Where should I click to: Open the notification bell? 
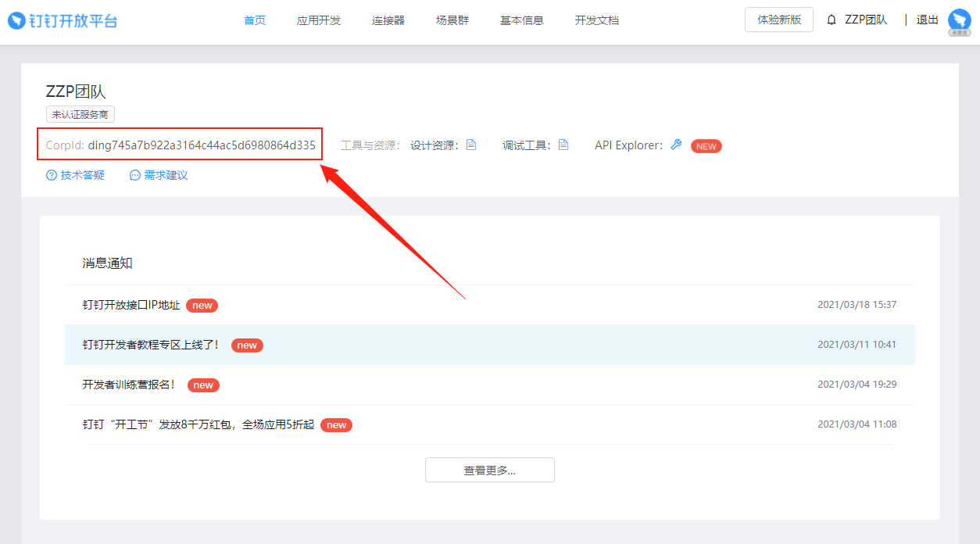coord(830,20)
